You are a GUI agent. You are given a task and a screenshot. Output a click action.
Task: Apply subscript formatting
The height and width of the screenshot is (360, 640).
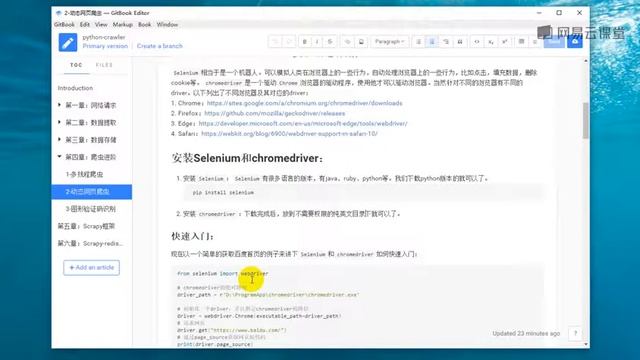[x=491, y=42]
